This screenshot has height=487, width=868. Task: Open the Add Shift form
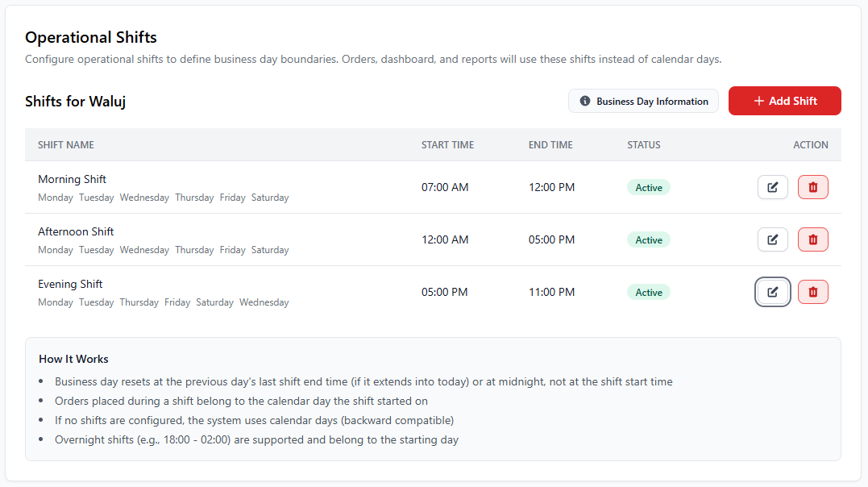(x=784, y=100)
